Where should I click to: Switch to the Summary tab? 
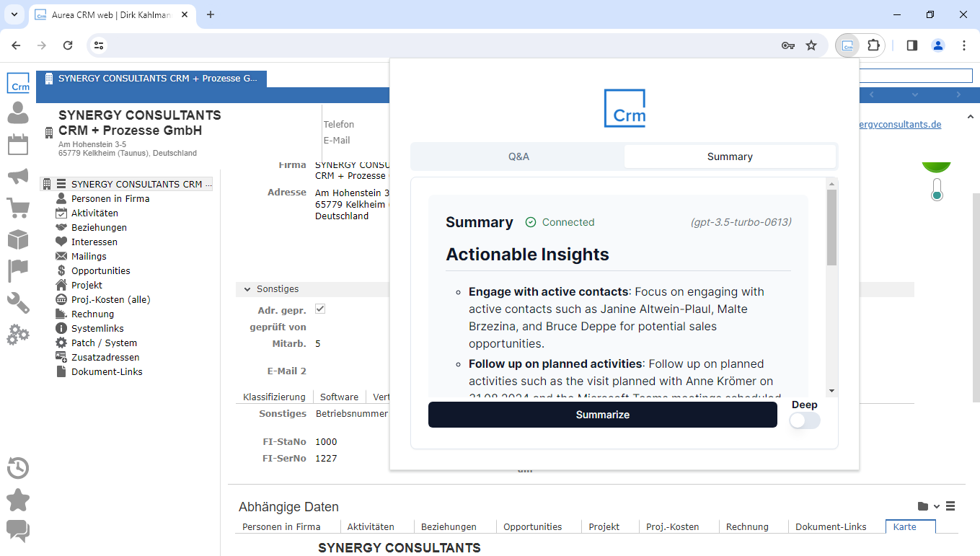pos(730,156)
